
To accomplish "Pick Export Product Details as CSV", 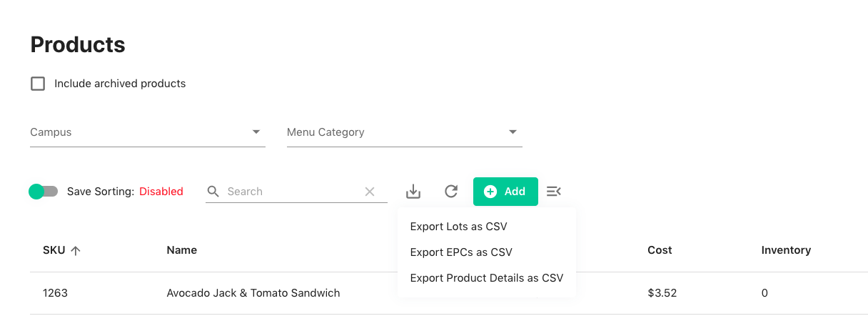I will tap(487, 278).
